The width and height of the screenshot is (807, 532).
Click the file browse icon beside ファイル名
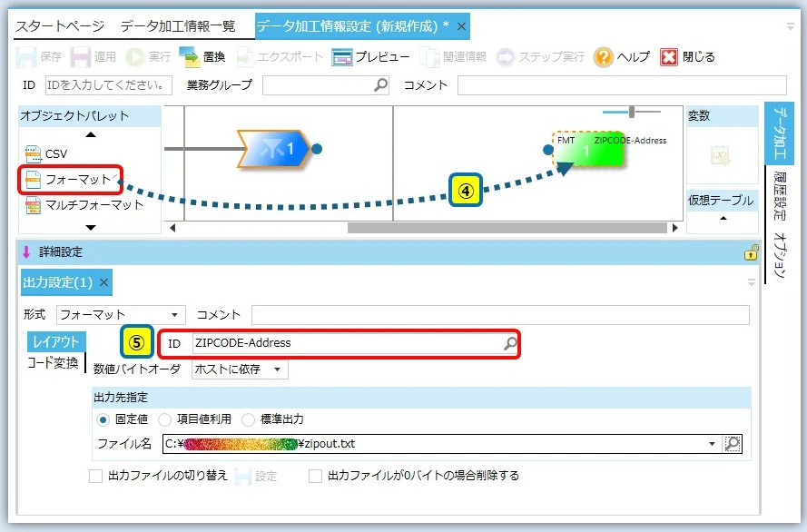pos(733,444)
